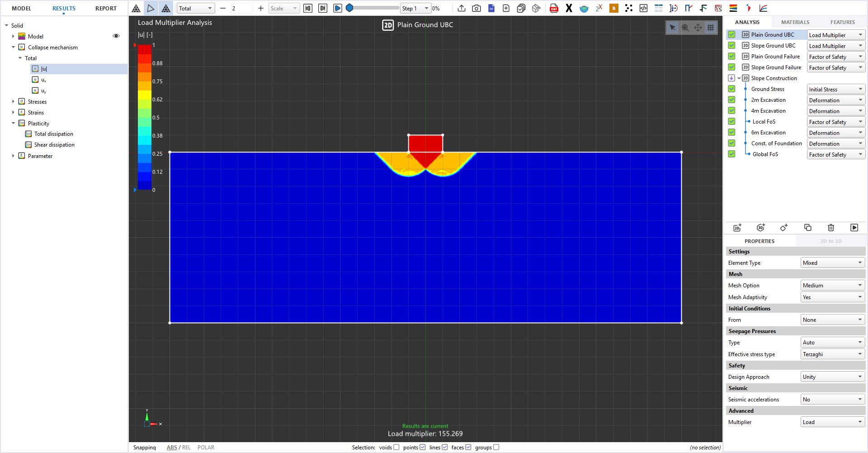Viewport: 868px width, 453px height.
Task: Click the scale factor input showing 2
Action: [242, 8]
